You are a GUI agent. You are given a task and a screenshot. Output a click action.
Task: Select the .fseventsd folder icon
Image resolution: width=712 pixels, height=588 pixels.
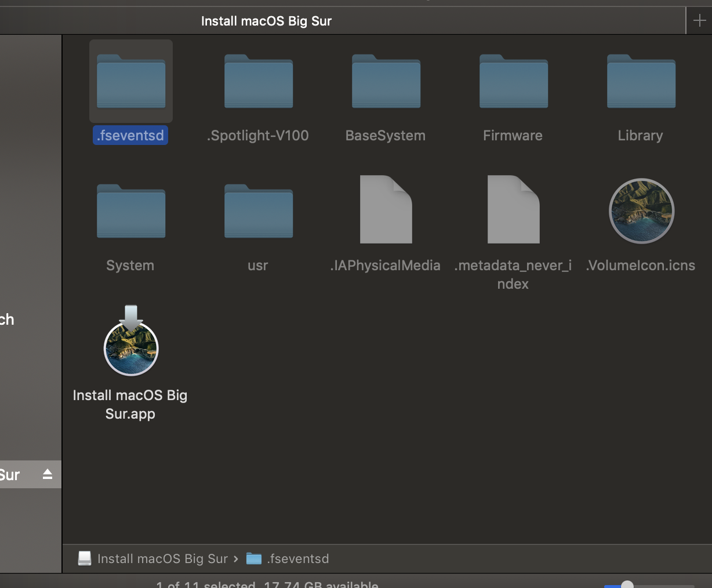point(131,81)
